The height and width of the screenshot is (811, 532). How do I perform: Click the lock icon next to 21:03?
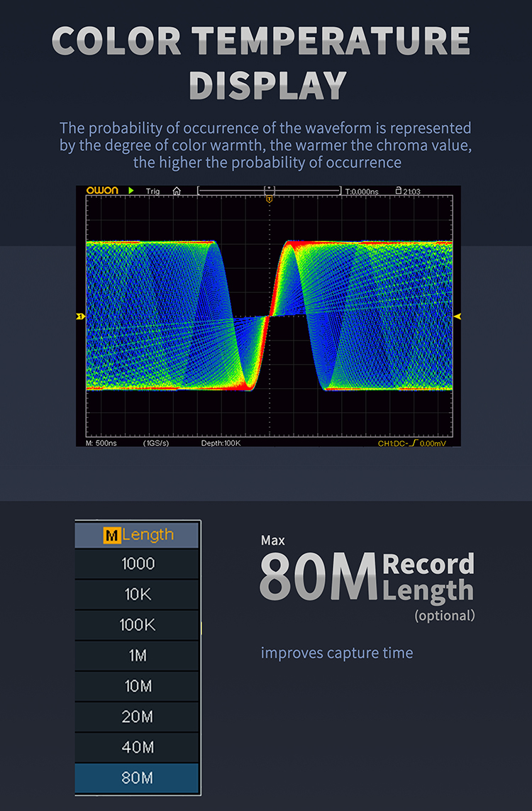[399, 191]
